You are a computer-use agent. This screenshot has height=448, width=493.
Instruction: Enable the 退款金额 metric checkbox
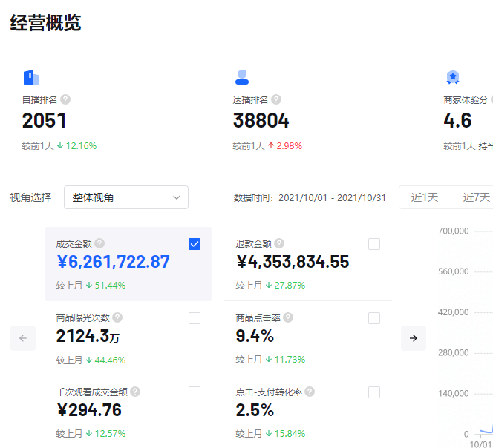point(374,244)
